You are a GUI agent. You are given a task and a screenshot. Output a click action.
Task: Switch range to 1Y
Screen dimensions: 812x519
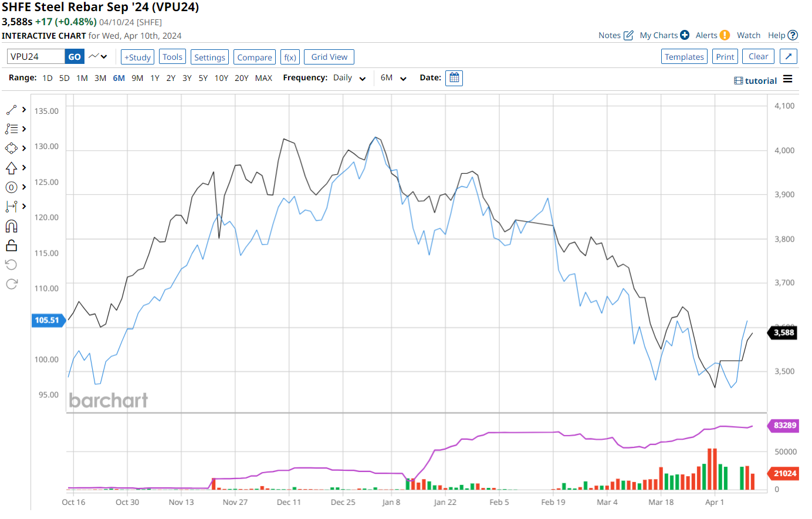(x=155, y=78)
